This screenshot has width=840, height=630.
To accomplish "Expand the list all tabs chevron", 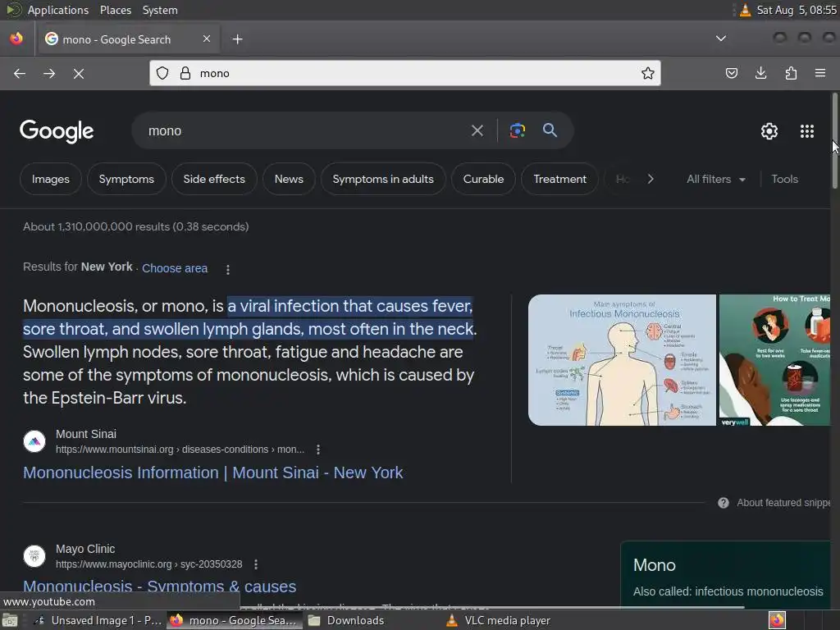I will [x=721, y=39].
